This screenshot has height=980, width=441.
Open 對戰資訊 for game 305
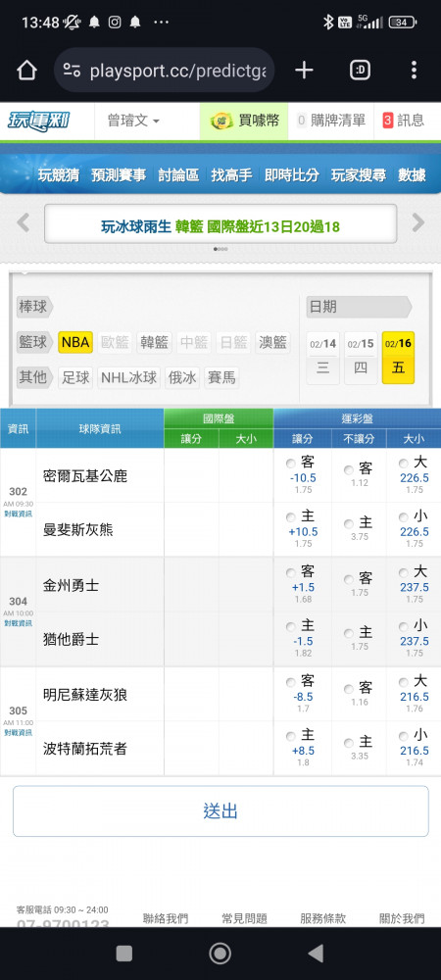point(18,732)
